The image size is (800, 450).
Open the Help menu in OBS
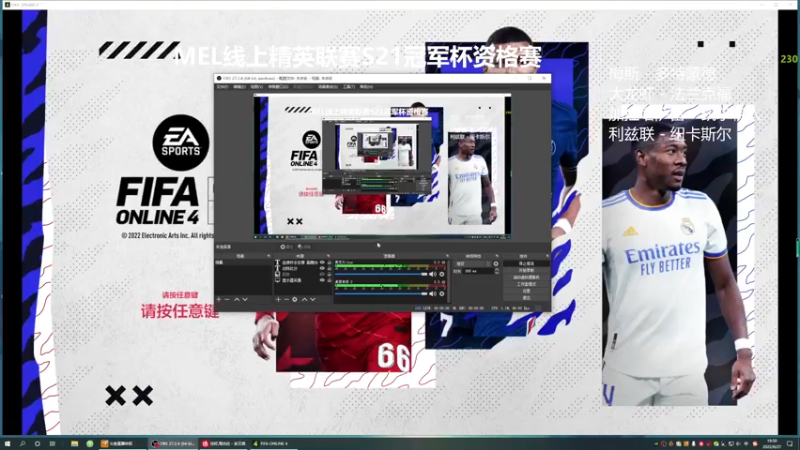point(366,87)
